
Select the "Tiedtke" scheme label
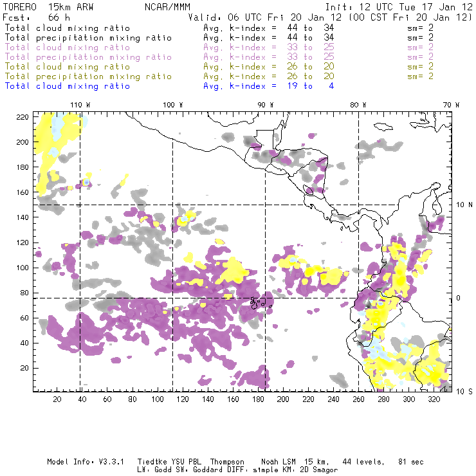pos(152,462)
